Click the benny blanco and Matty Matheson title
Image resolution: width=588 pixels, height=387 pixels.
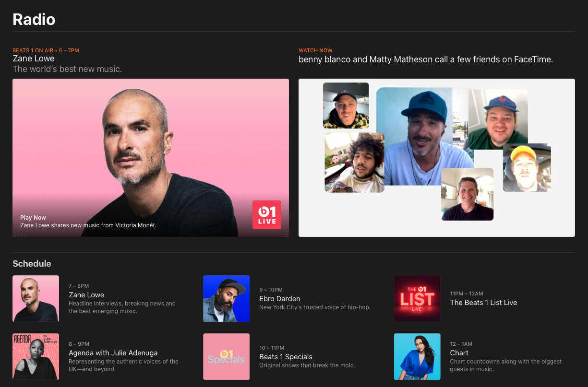[x=425, y=59]
